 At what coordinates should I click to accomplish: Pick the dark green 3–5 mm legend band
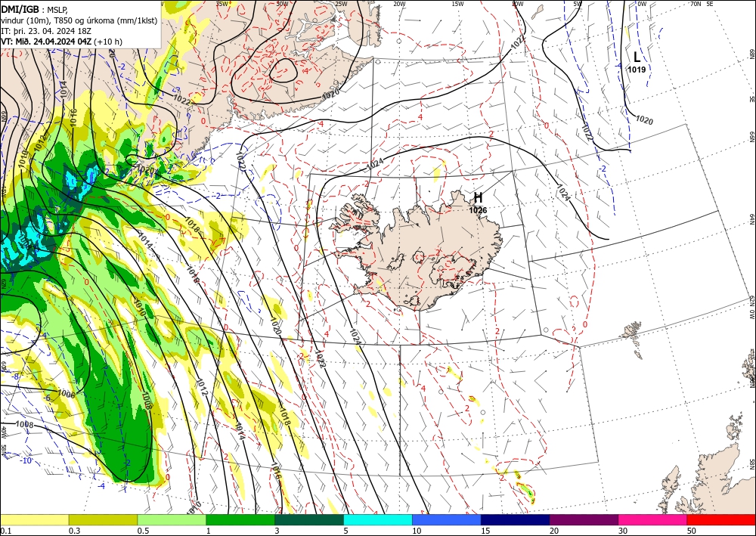pos(309,519)
